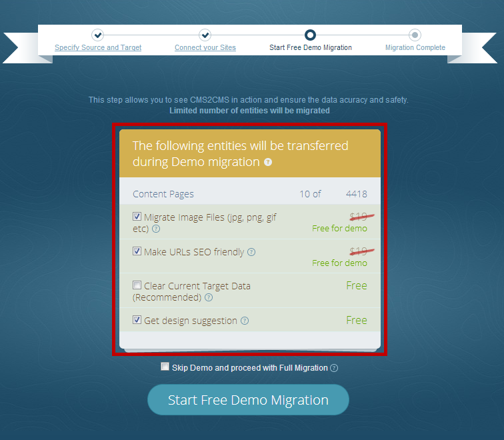Uncheck Make URLs SEO friendly checkbox
The height and width of the screenshot is (440, 504).
[x=137, y=251]
